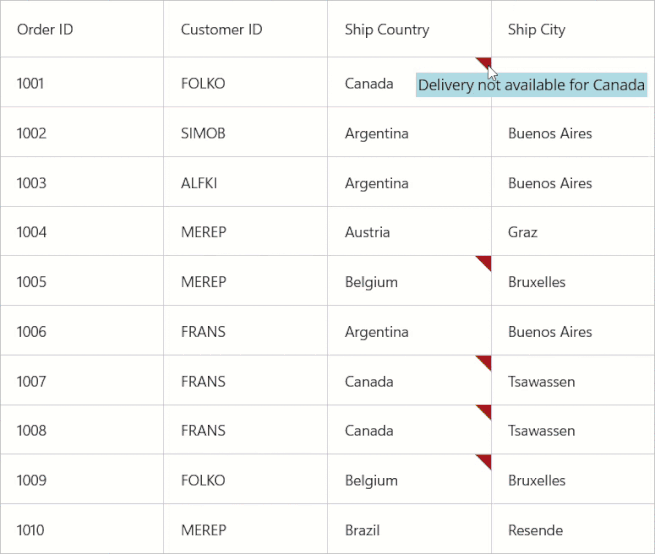Viewport: 655px width, 554px height.
Task: Sort by the Customer ID header
Action: tap(221, 29)
